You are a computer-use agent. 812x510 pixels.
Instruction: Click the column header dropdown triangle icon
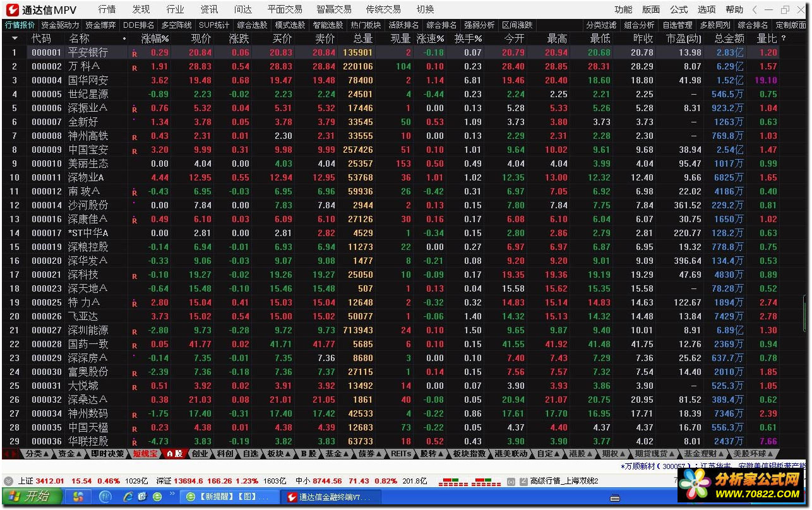point(15,39)
